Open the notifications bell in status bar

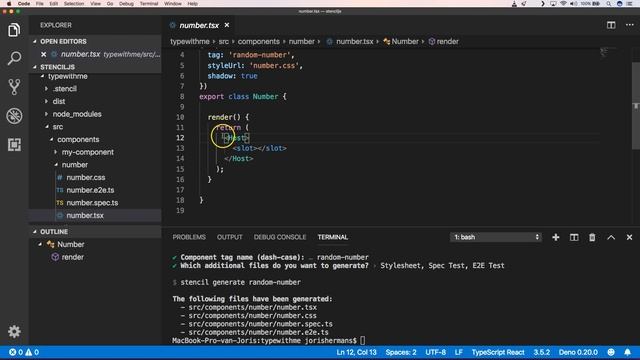coord(627,352)
